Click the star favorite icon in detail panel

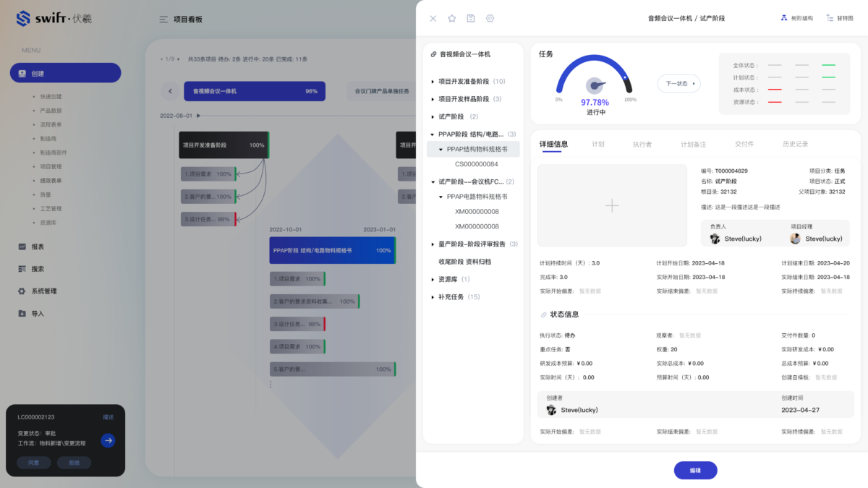click(452, 18)
